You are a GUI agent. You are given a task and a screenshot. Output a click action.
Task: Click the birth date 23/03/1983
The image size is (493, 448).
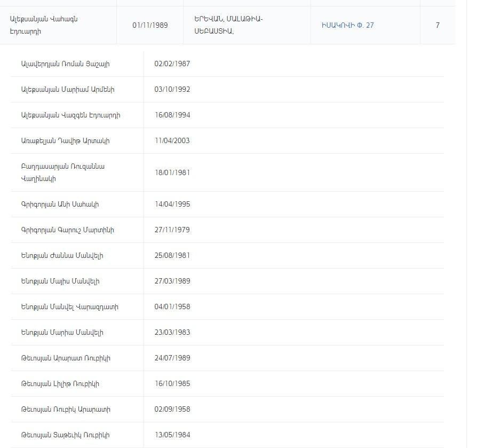172,333
